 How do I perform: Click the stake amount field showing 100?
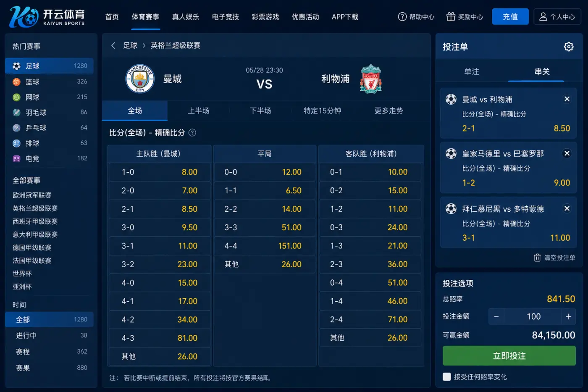pos(533,316)
